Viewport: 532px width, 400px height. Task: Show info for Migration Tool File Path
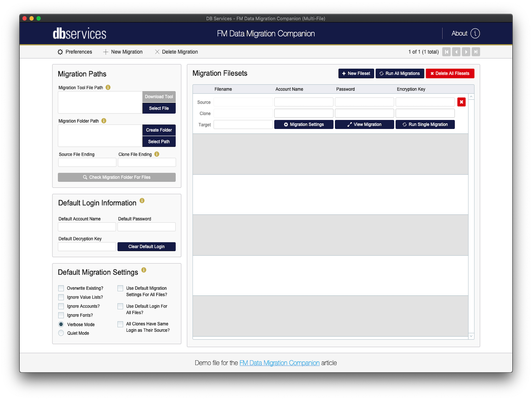click(108, 87)
